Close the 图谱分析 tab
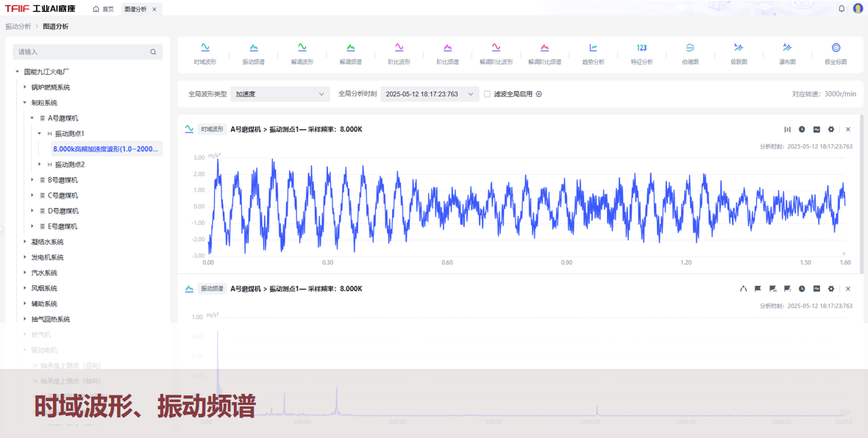This screenshot has width=868, height=438. [154, 10]
